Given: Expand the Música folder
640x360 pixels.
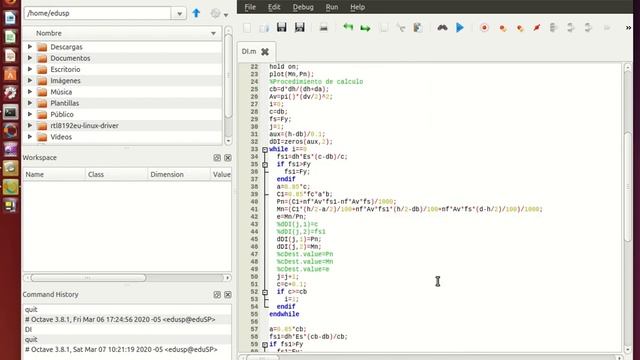Looking at the screenshot, I should (30, 92).
